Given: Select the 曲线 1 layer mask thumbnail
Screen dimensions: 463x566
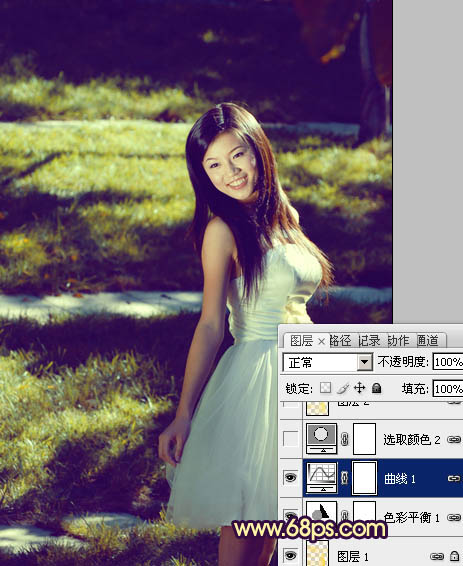Looking at the screenshot, I should pyautogui.click(x=364, y=478).
